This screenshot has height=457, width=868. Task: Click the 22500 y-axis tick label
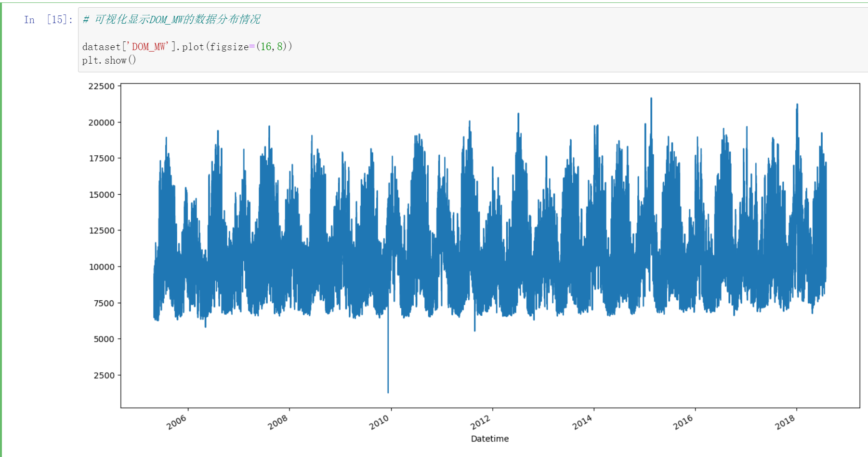point(102,86)
